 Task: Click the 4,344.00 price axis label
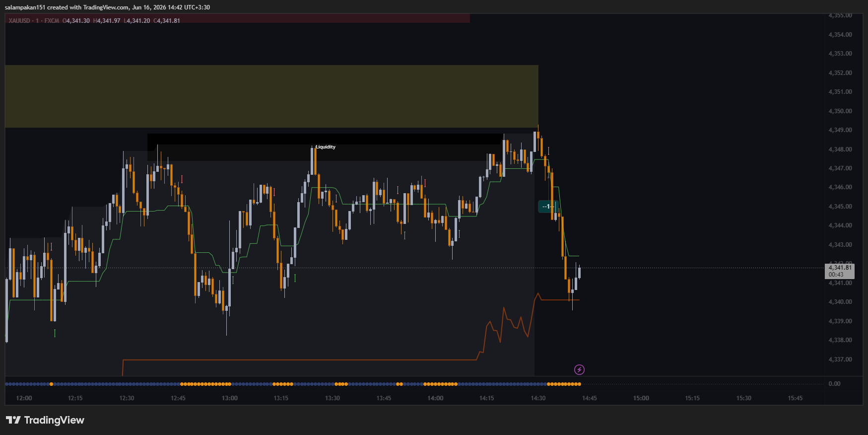tap(840, 225)
